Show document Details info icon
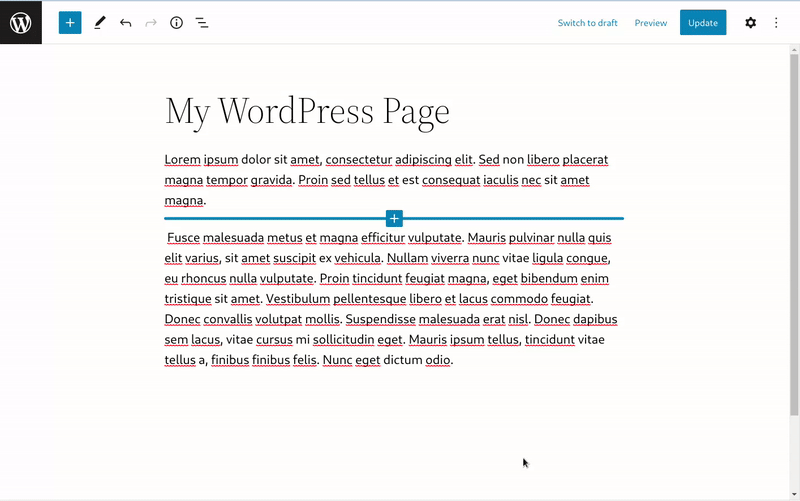The height and width of the screenshot is (501, 800). [x=176, y=22]
